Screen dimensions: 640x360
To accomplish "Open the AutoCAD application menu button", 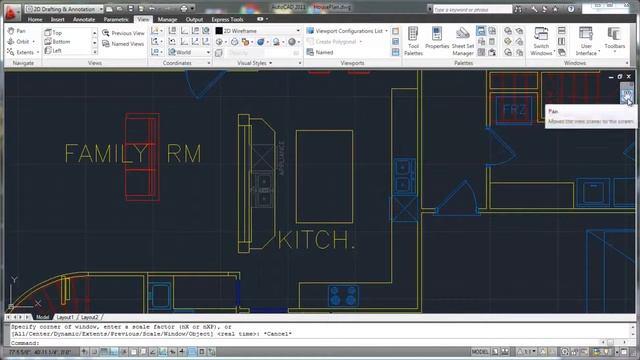I will [11, 13].
